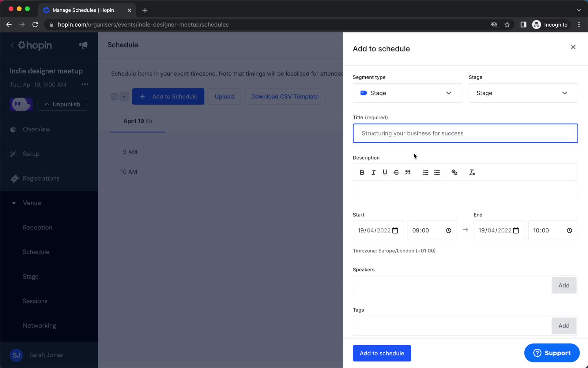Click the announcements megaphone icon
This screenshot has height=368, width=588.
tap(84, 45)
